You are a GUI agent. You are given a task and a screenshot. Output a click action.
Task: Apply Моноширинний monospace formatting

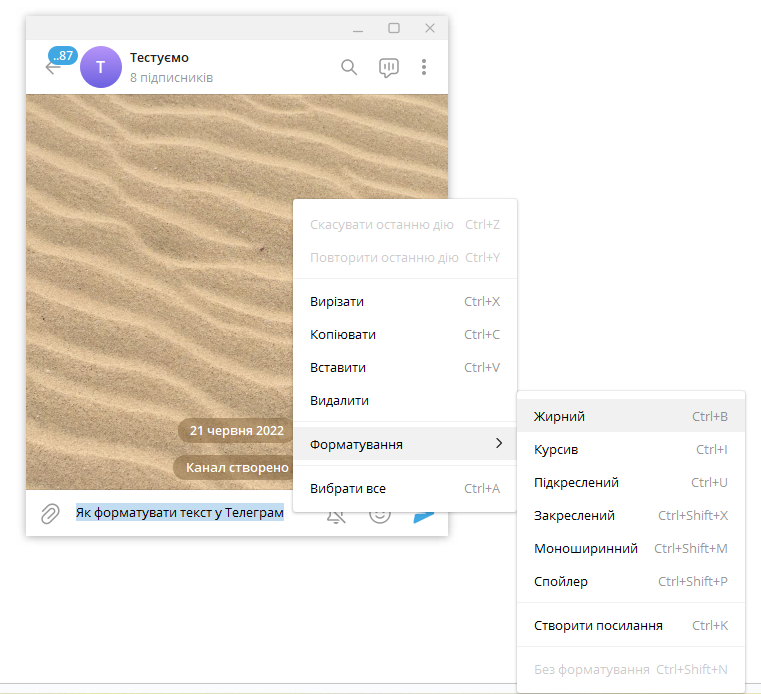(630, 548)
